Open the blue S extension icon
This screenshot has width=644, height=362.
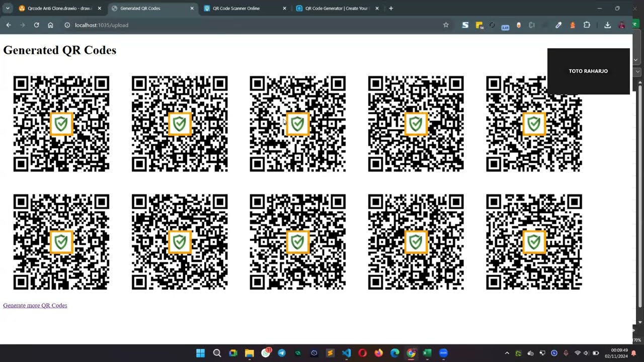pos(465,25)
